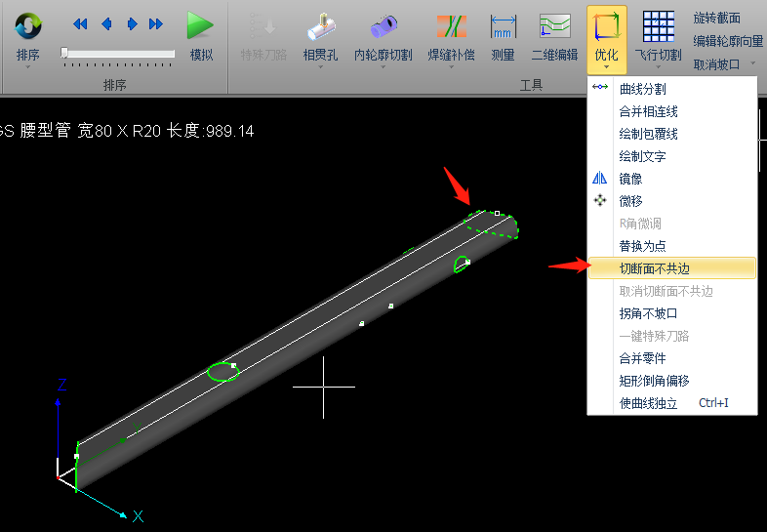Expand the 取消坡口 dropdown arrow
Image resolution: width=767 pixels, height=532 pixels.
coord(752,64)
